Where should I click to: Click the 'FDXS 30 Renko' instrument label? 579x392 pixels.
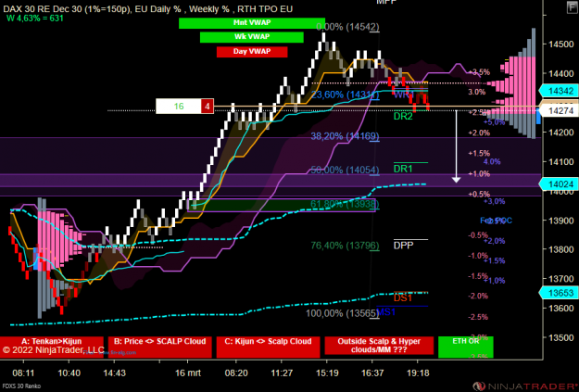tap(20, 386)
